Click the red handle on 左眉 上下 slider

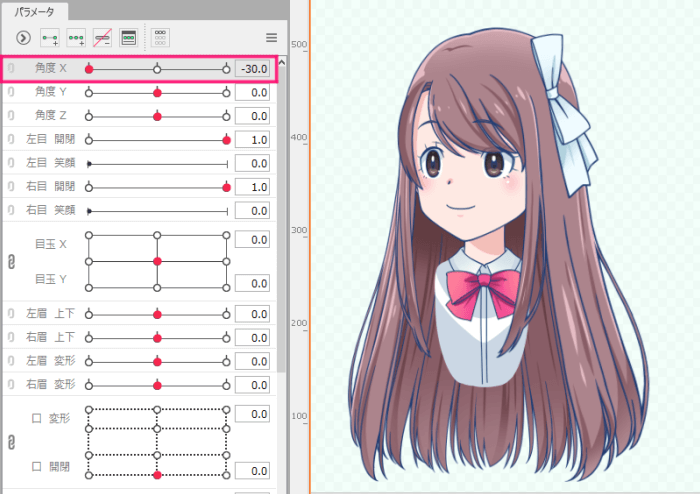[157, 315]
